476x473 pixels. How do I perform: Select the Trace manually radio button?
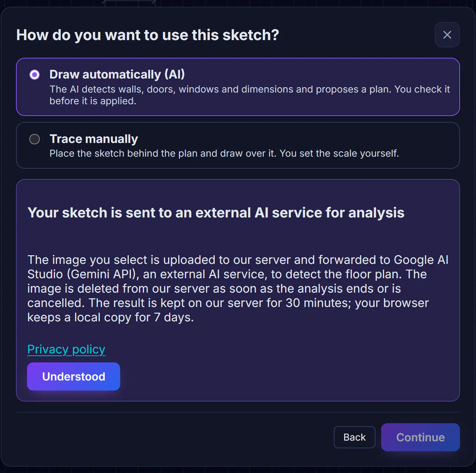[34, 139]
